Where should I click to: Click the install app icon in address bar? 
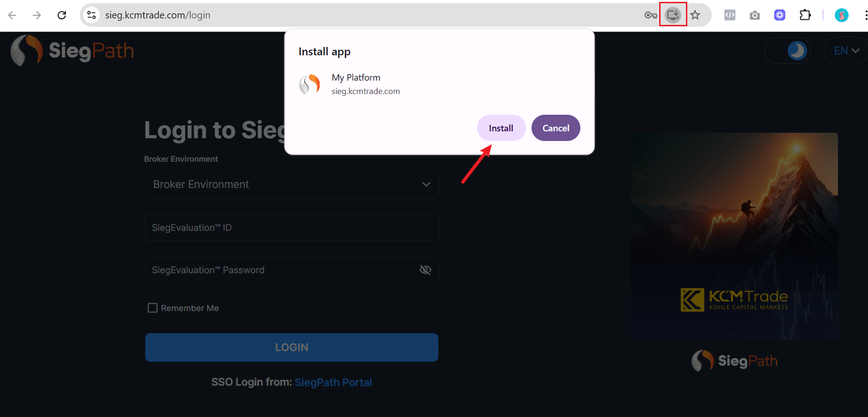(x=673, y=15)
